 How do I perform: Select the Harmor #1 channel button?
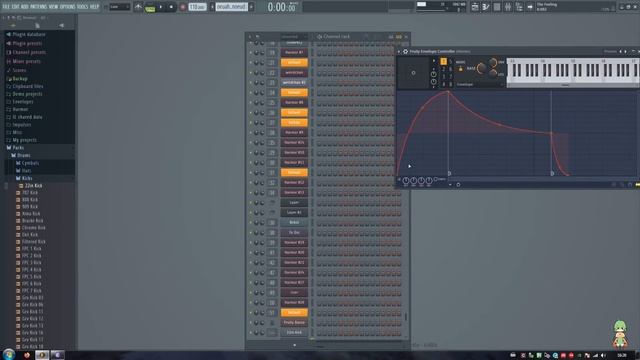click(x=294, y=53)
